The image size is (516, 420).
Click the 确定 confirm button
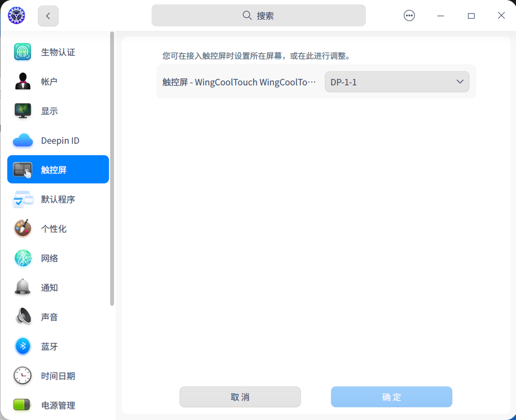click(391, 396)
